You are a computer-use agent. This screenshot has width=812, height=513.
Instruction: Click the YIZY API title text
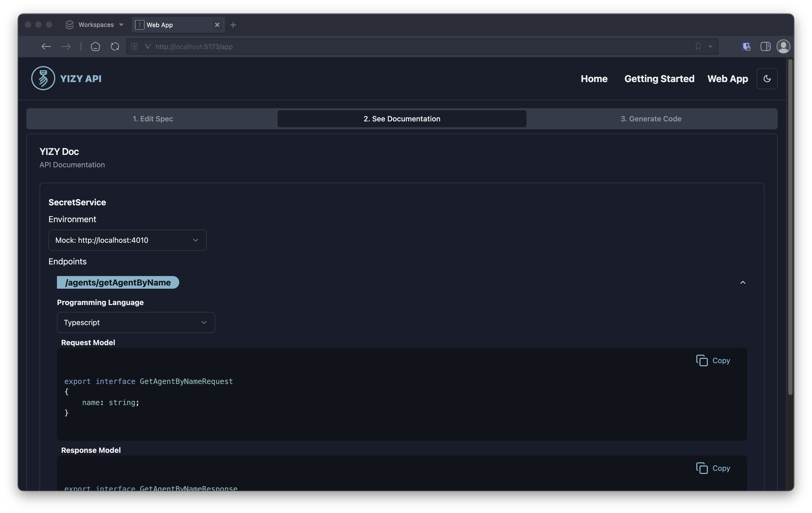(81, 79)
